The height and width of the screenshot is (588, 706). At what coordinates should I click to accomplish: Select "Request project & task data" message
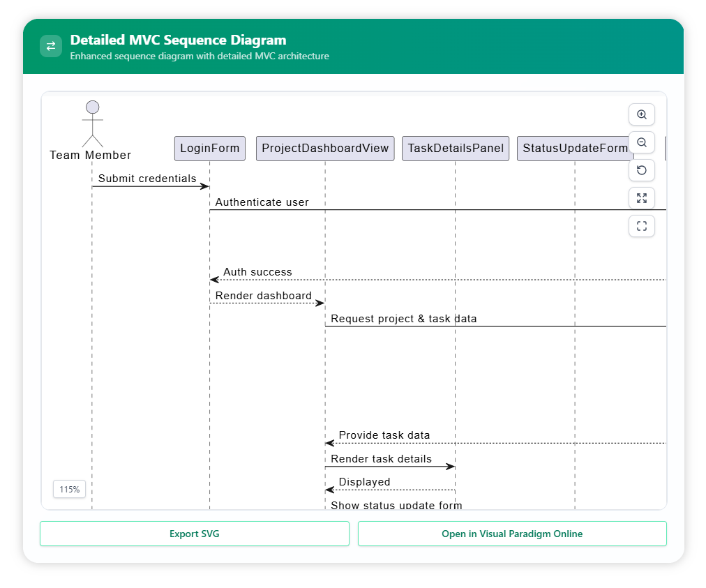pyautogui.click(x=403, y=319)
